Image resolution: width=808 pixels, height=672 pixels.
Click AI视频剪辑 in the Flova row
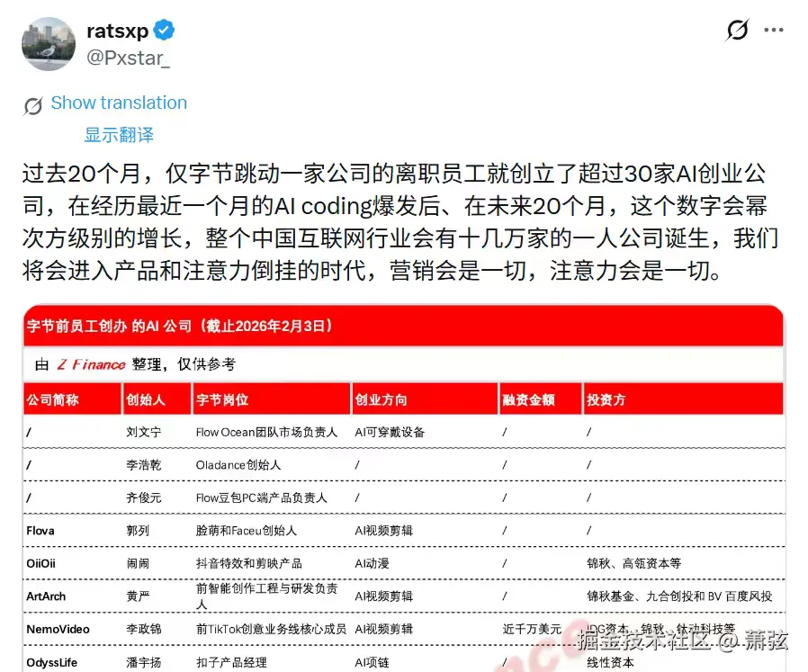[384, 530]
